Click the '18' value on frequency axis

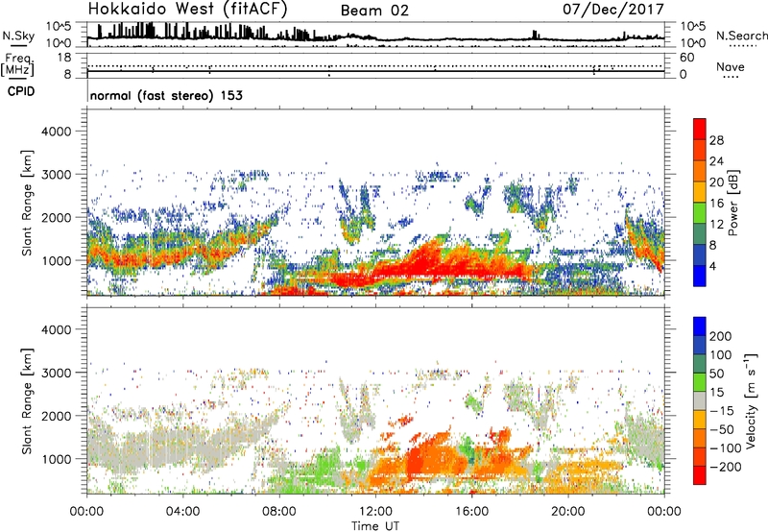coord(63,58)
